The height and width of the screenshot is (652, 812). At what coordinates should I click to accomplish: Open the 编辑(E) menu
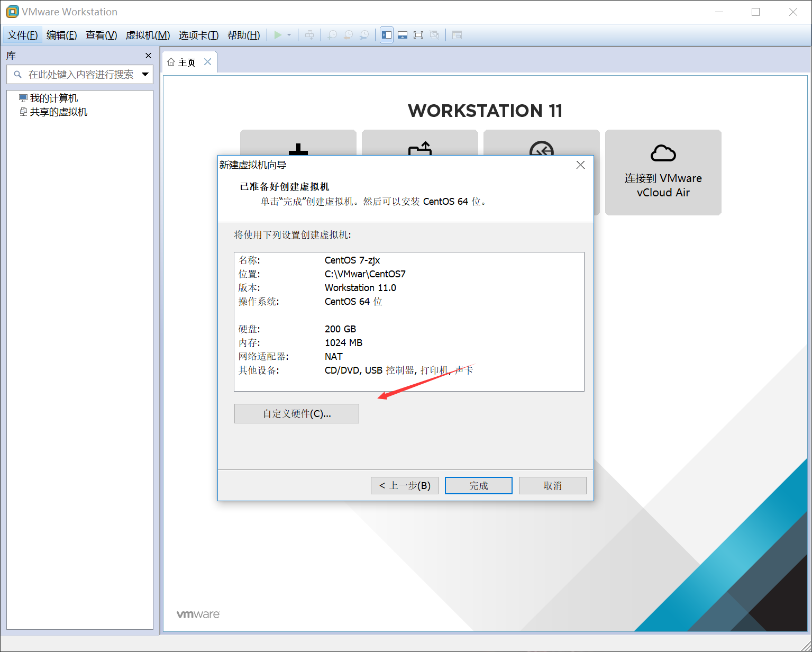tap(62, 35)
